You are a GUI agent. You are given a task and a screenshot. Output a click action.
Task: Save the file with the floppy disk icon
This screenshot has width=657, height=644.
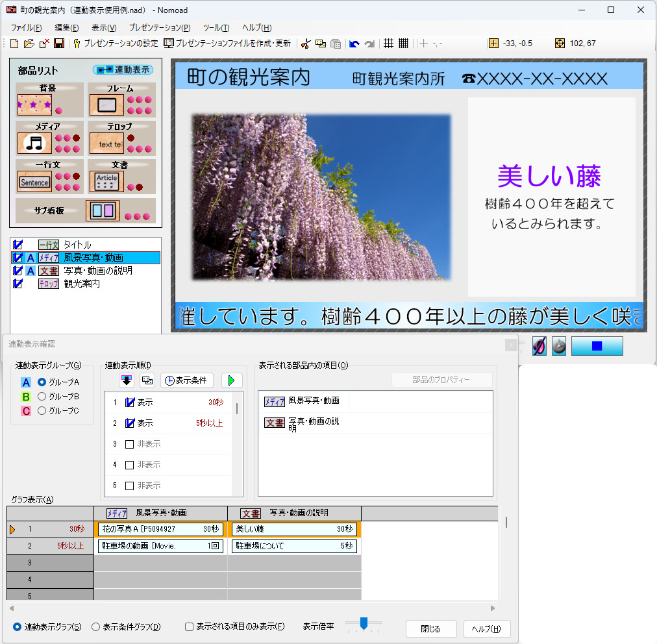pyautogui.click(x=59, y=43)
